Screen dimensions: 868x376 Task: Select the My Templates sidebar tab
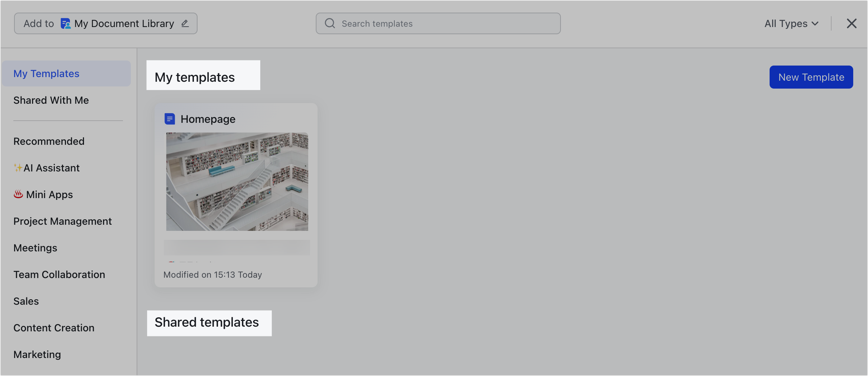(46, 73)
